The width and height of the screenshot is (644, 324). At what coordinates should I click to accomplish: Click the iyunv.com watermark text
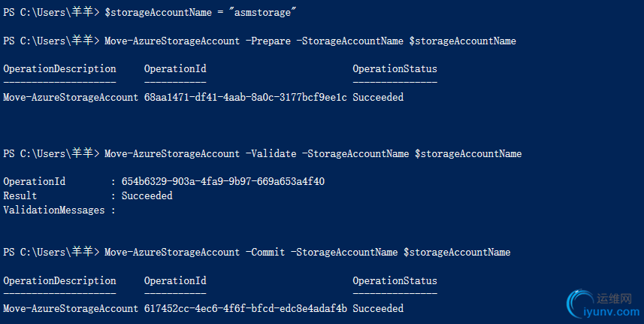[611, 312]
